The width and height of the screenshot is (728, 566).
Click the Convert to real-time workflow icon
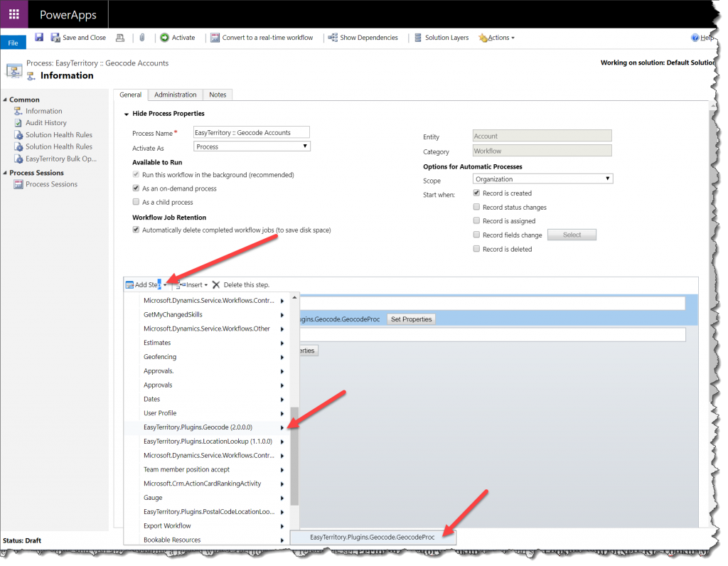point(215,38)
